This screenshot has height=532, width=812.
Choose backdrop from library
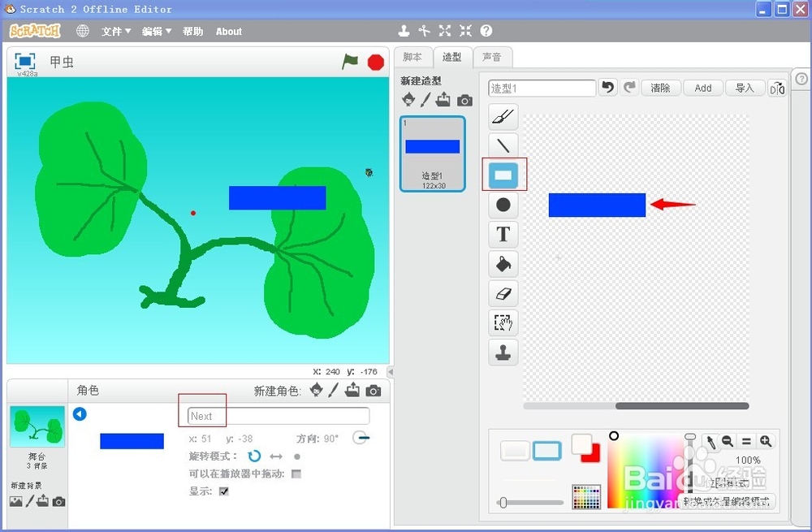tap(16, 501)
